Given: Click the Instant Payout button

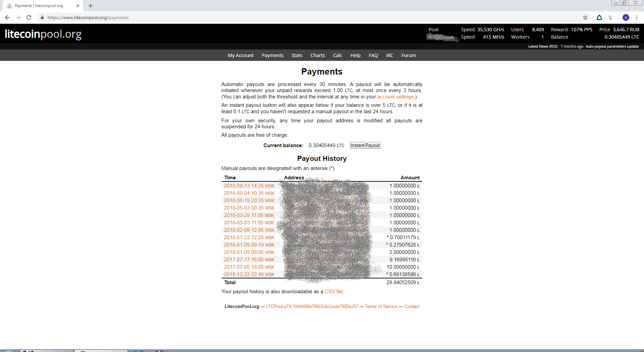Looking at the screenshot, I should 365,145.
